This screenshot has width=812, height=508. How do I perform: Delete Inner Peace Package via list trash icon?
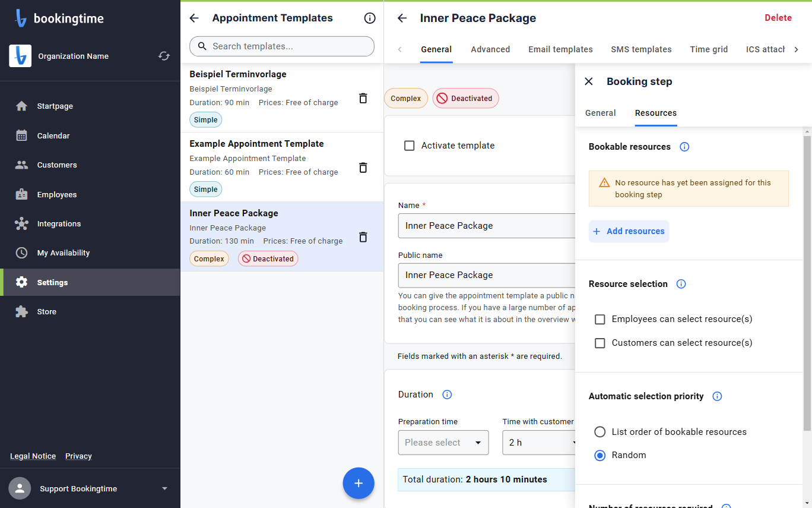[363, 237]
